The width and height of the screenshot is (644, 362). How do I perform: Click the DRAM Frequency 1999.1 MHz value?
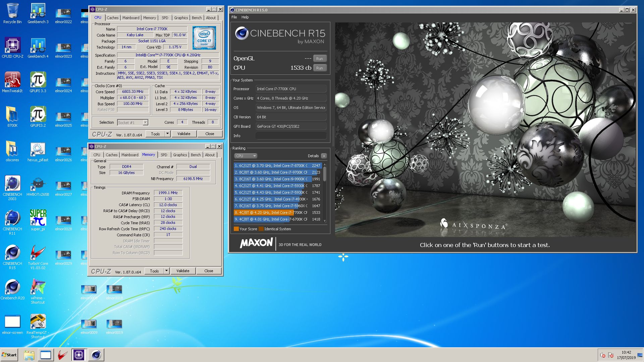point(168,193)
